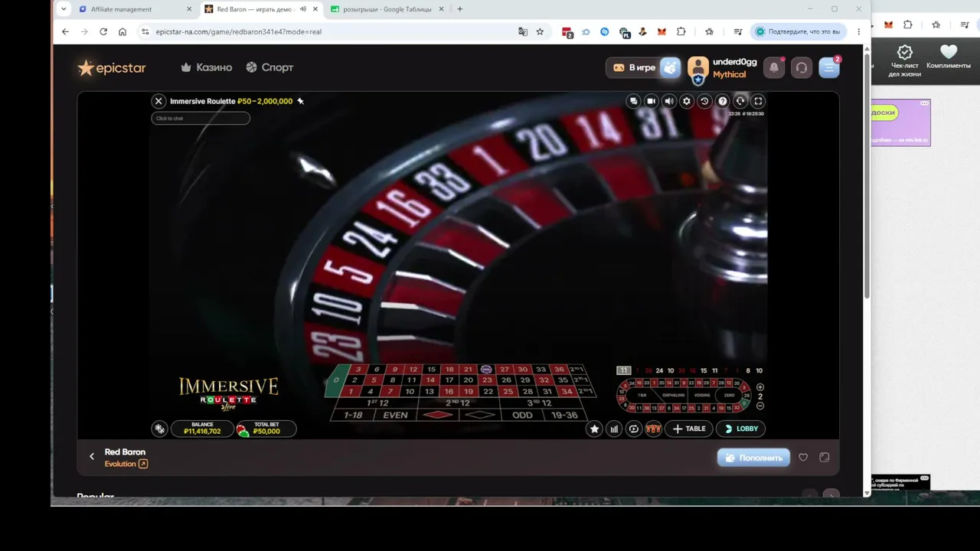The width and height of the screenshot is (980, 551).
Task: Click the favorite star next to table limits
Action: click(x=301, y=101)
